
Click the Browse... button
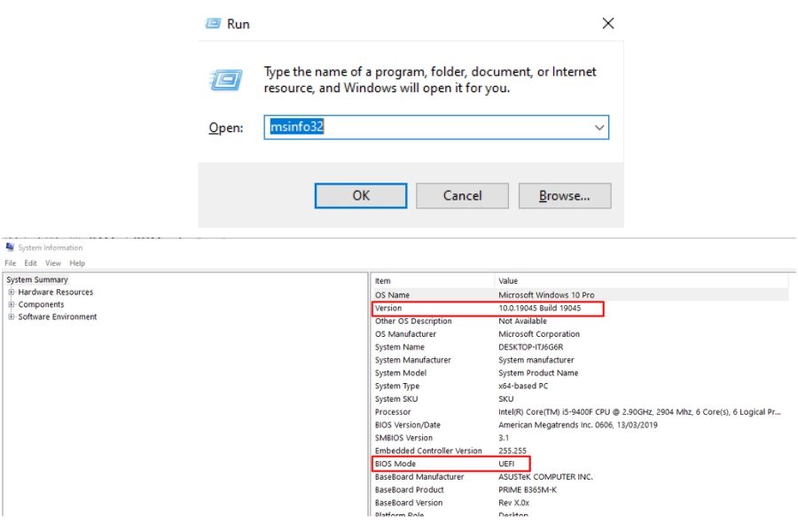(x=565, y=195)
